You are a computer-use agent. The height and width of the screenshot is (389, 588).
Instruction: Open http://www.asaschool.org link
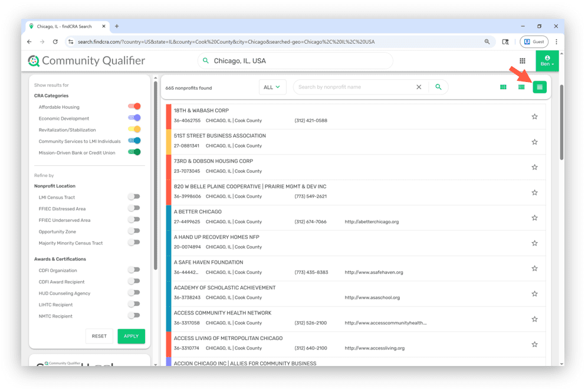372,298
